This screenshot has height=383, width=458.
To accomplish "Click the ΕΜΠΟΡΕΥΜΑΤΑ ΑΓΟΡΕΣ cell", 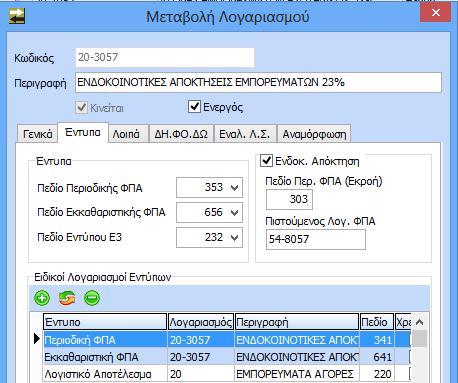I will click(297, 374).
